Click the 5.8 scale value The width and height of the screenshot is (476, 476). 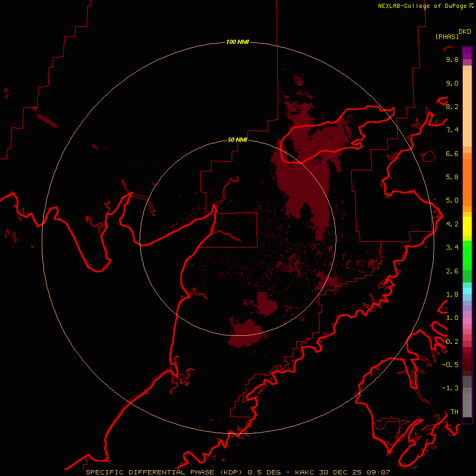point(452,177)
